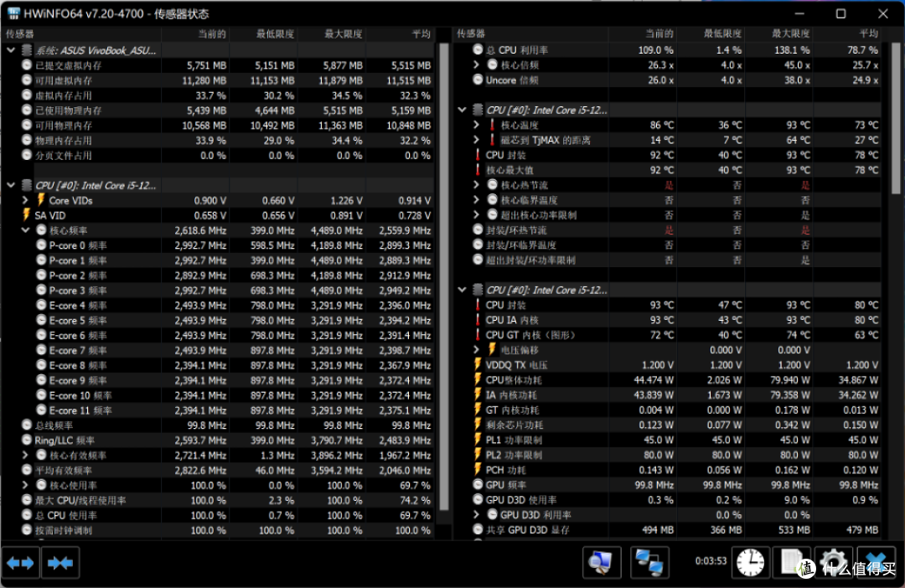Click left panel 最低限度 column header

click(263, 34)
